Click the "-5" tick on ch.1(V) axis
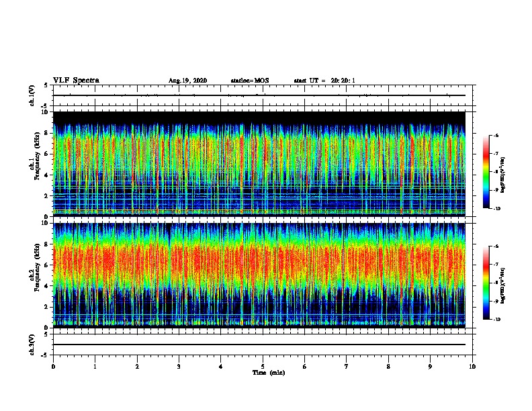Screen dimensions: 532x411 point(45,106)
